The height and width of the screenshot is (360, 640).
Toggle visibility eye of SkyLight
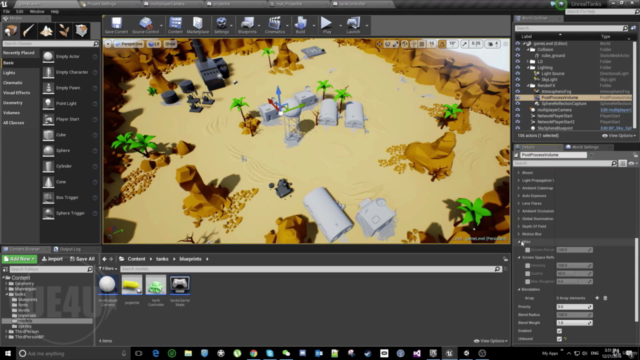[x=518, y=80]
